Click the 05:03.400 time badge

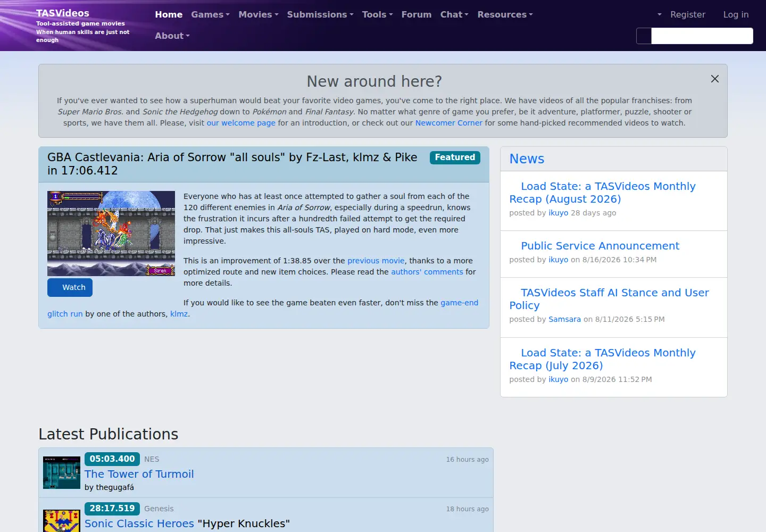pos(112,459)
